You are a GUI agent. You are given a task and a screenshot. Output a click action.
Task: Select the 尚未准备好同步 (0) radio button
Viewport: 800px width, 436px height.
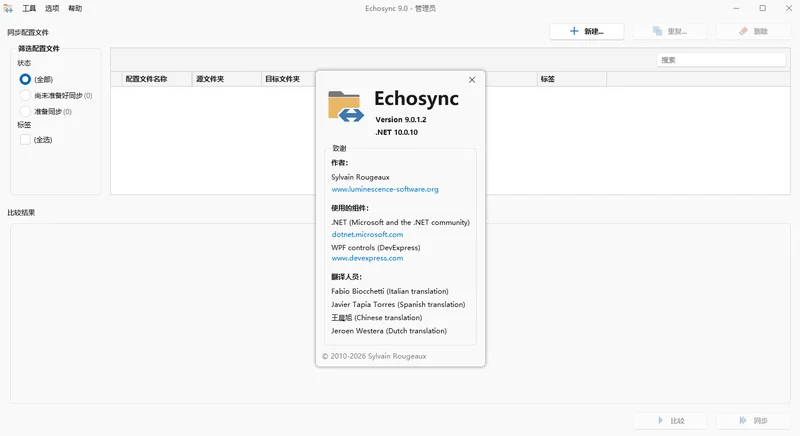[25, 95]
